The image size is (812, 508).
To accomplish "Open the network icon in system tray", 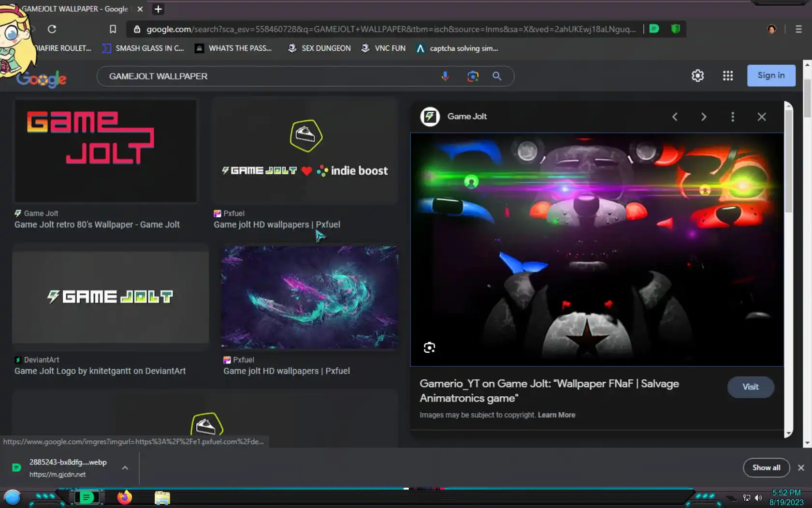I will point(747,498).
